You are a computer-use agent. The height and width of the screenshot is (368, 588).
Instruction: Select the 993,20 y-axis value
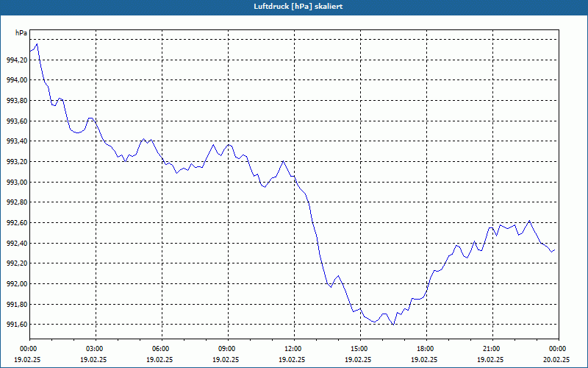click(17, 161)
